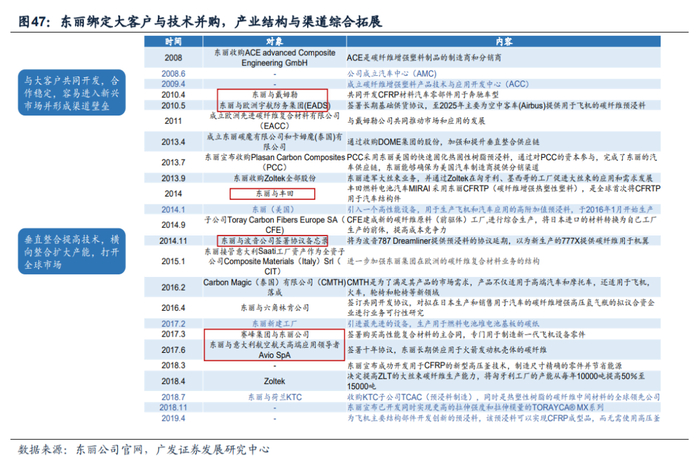Viewport: 700px width, 469px height.
Task: Select the 2019.4 date cell
Action: click(x=173, y=418)
